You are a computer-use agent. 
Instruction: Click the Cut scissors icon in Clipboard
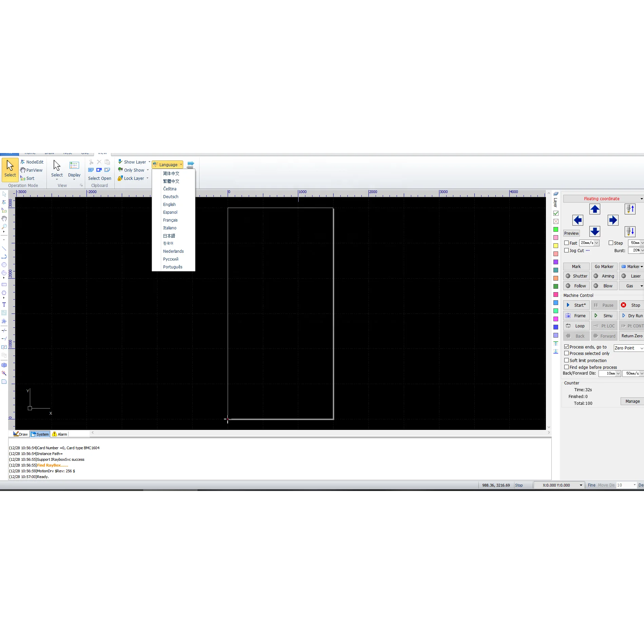[91, 162]
